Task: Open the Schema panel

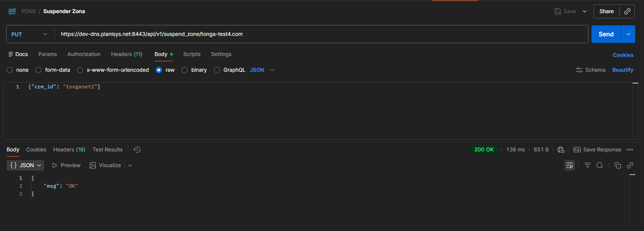Action: [591, 70]
